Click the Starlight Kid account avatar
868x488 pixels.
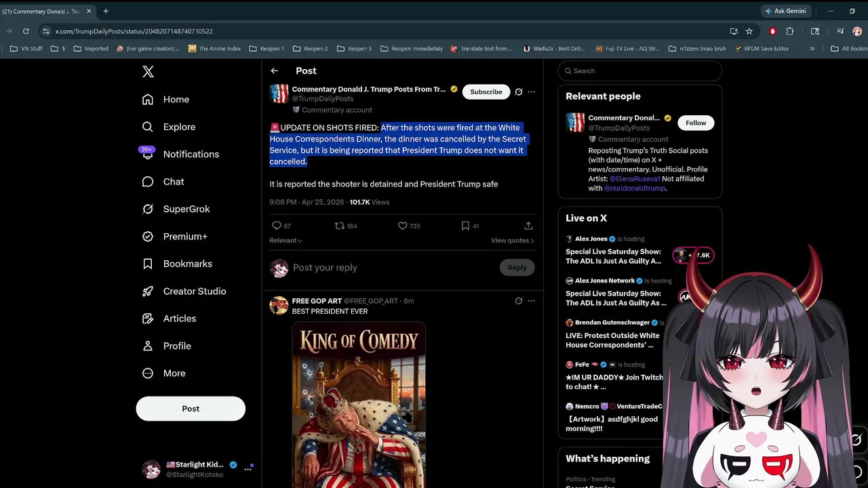click(151, 468)
